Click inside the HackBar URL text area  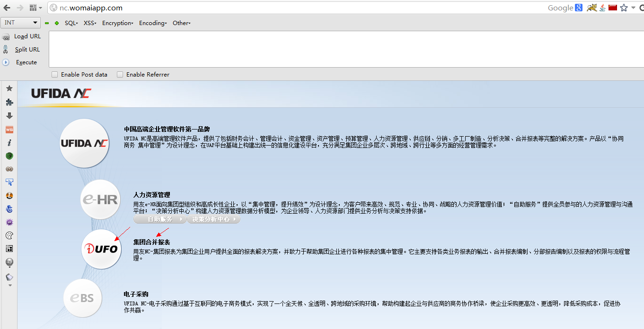pyautogui.click(x=346, y=49)
